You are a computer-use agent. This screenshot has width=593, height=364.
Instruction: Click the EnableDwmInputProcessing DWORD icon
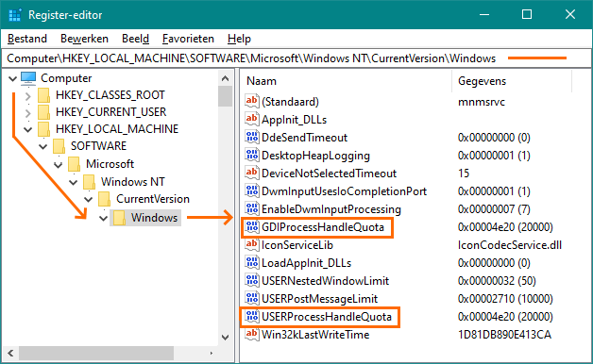click(x=252, y=208)
